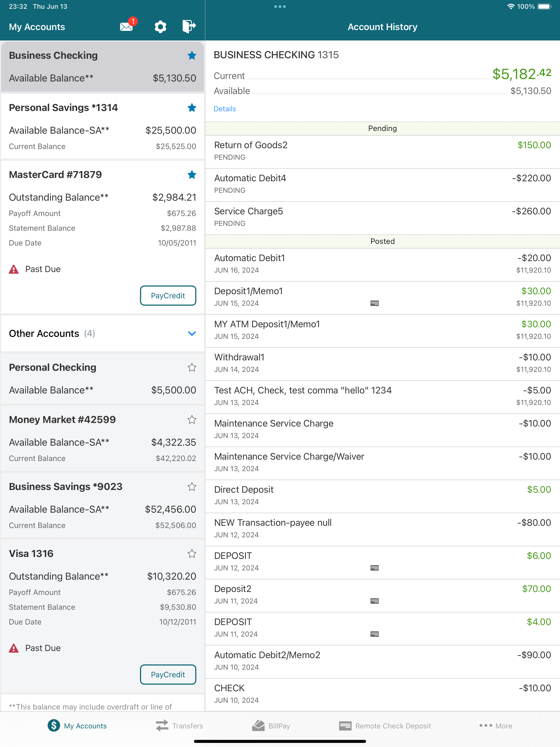Open check image for Deposit1/Memo1
The width and height of the screenshot is (560, 747).
pyautogui.click(x=374, y=303)
